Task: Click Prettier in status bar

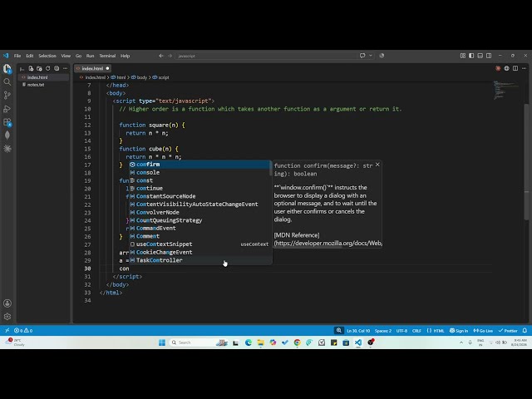Action: click(x=508, y=331)
